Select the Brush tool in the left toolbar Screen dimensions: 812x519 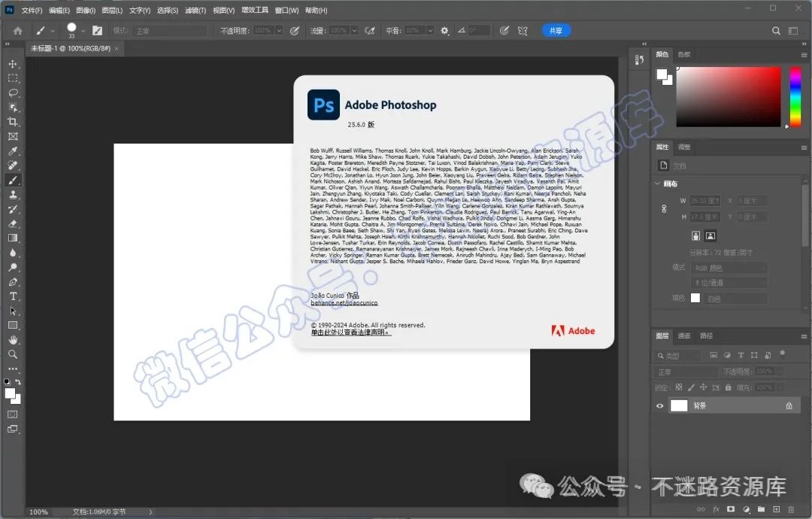click(13, 181)
